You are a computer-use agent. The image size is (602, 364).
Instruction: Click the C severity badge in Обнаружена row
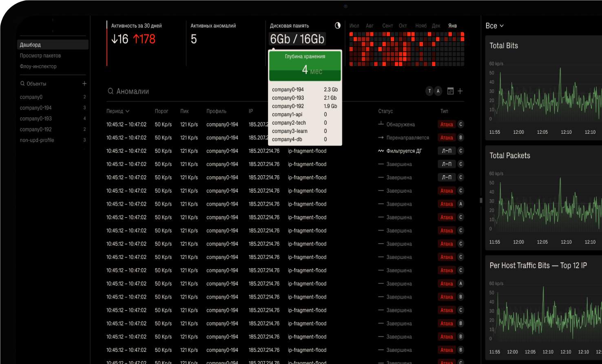(461, 124)
